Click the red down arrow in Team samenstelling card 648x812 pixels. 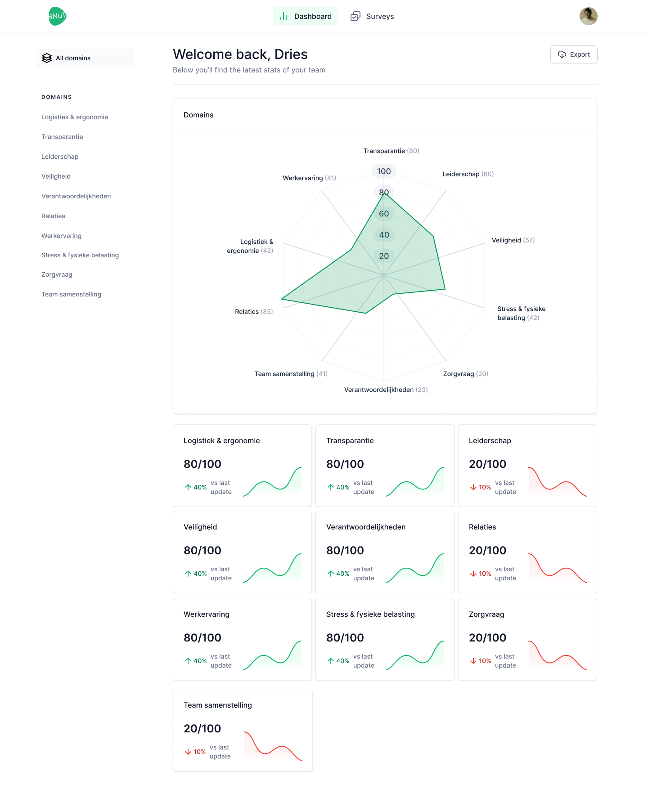click(188, 752)
